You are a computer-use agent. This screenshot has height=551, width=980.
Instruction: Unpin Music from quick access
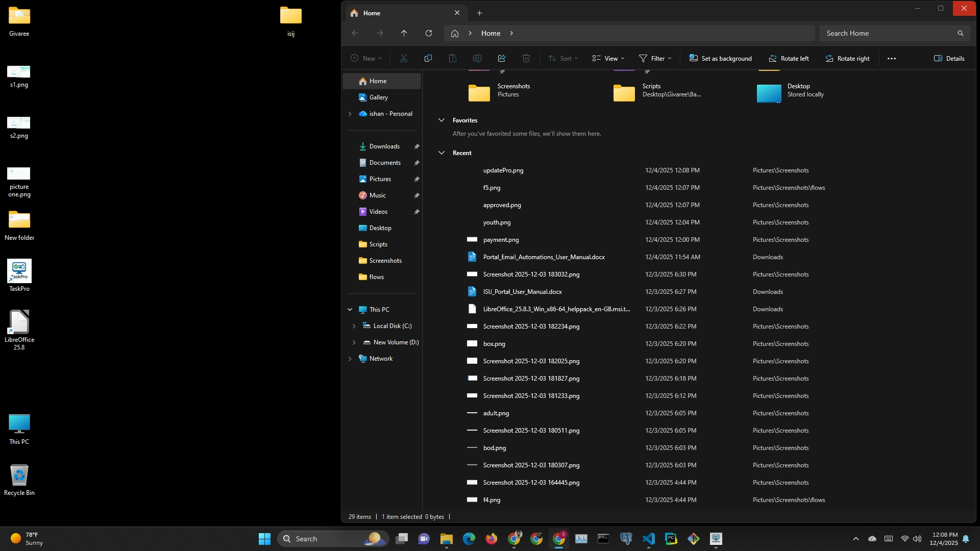pos(416,195)
